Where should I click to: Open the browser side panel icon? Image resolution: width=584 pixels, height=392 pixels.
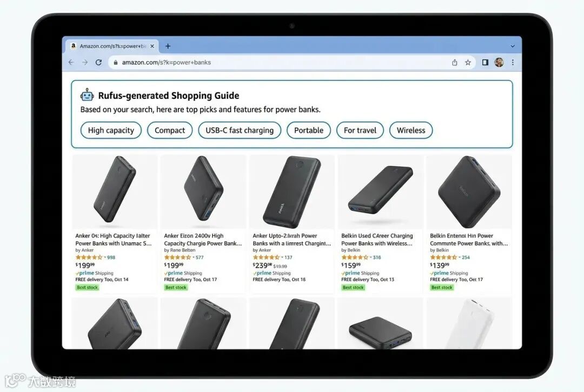[x=485, y=63]
